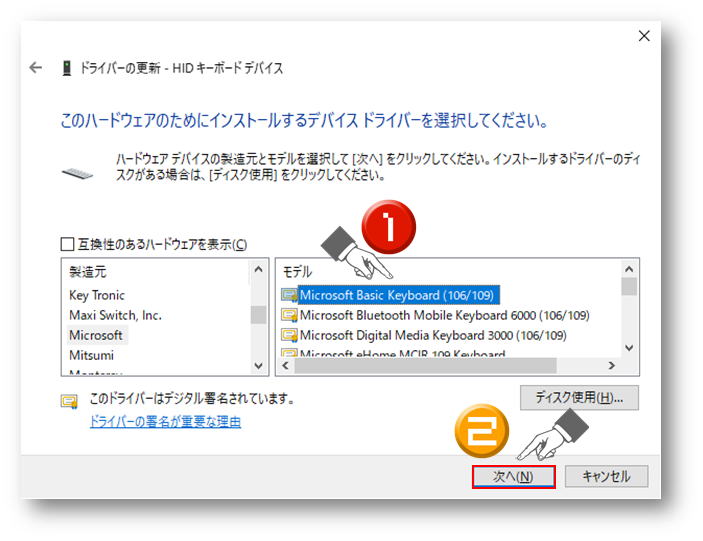This screenshot has width=703, height=541.
Task: Click model list horizontal scrollbar thumb
Action: pyautogui.click(x=425, y=366)
